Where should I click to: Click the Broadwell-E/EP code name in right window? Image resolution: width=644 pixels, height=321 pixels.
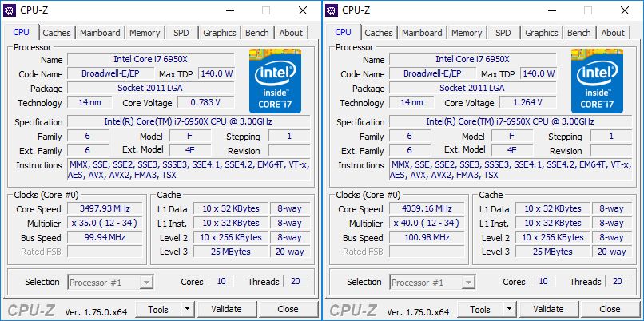coord(432,73)
